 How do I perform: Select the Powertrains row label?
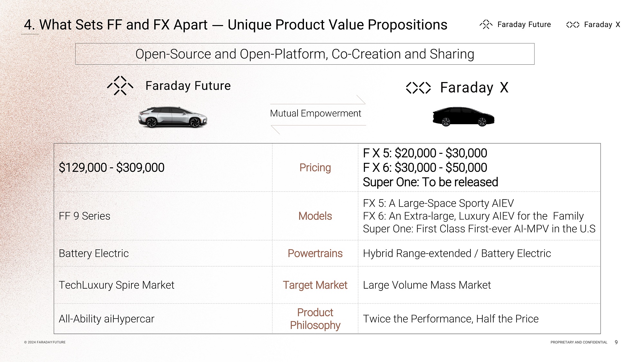315,254
